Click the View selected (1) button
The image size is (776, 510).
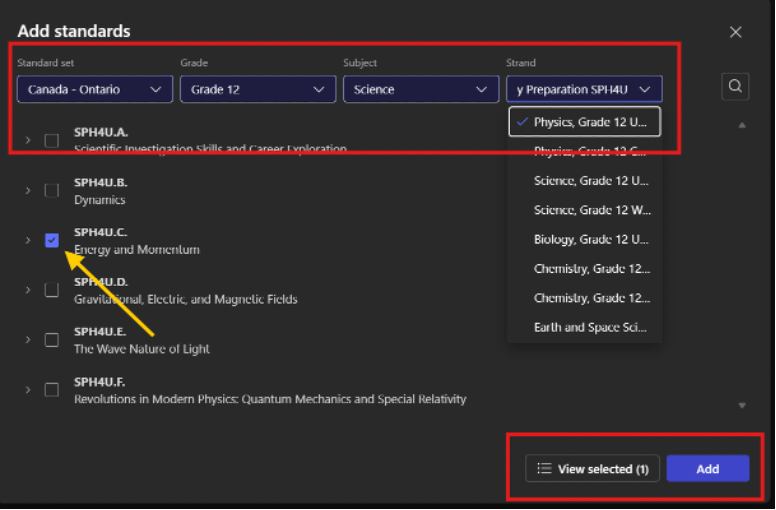592,468
